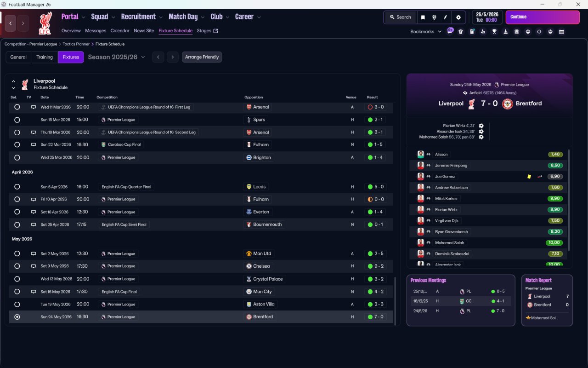
Task: Click the calendar shortcut icon in bookmarks bar
Action: coord(561,32)
